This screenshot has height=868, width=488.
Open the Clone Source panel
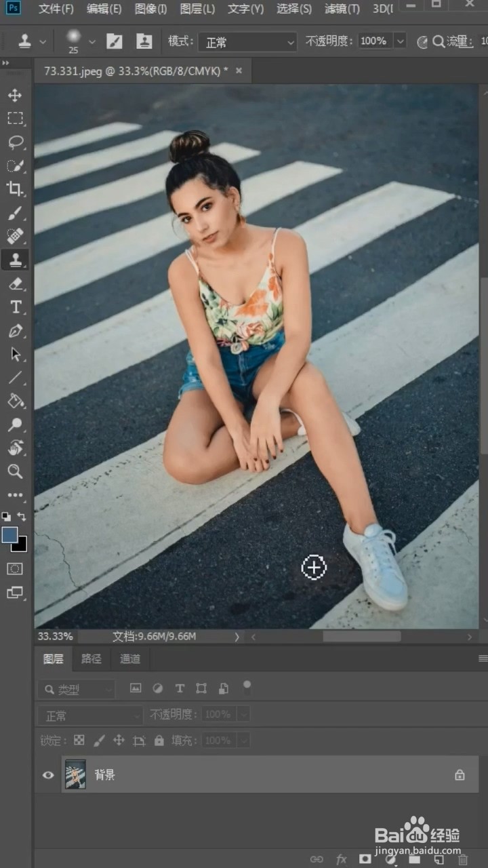click(144, 41)
